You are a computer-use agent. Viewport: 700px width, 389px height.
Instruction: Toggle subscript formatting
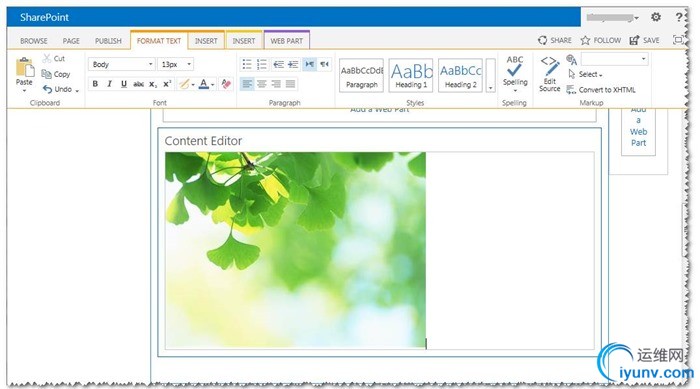point(153,84)
